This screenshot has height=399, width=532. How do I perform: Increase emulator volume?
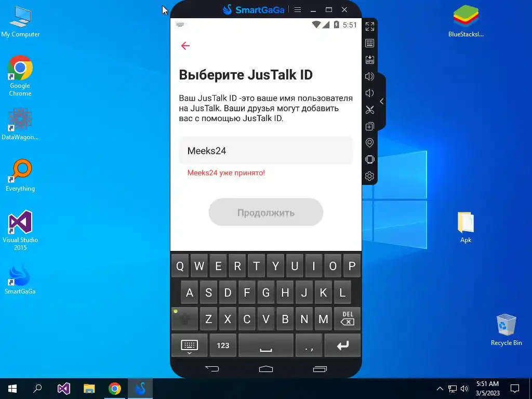[370, 76]
